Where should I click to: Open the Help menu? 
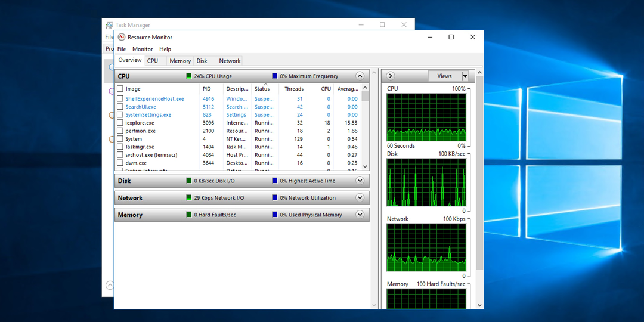(x=165, y=49)
